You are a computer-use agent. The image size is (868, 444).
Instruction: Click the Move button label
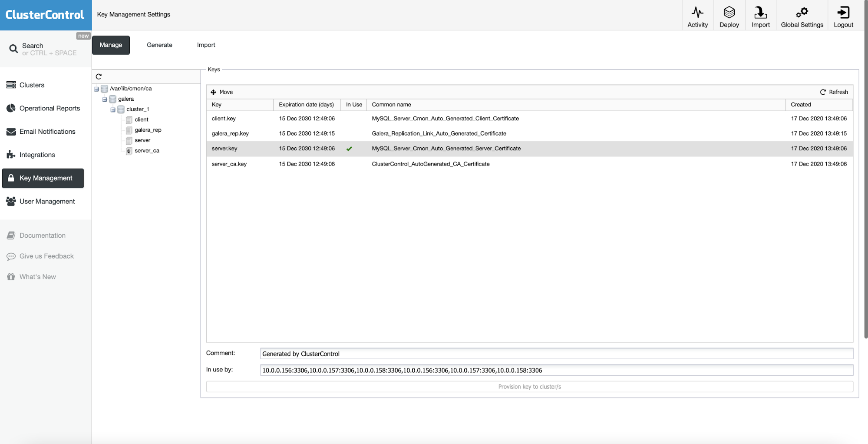pos(226,92)
